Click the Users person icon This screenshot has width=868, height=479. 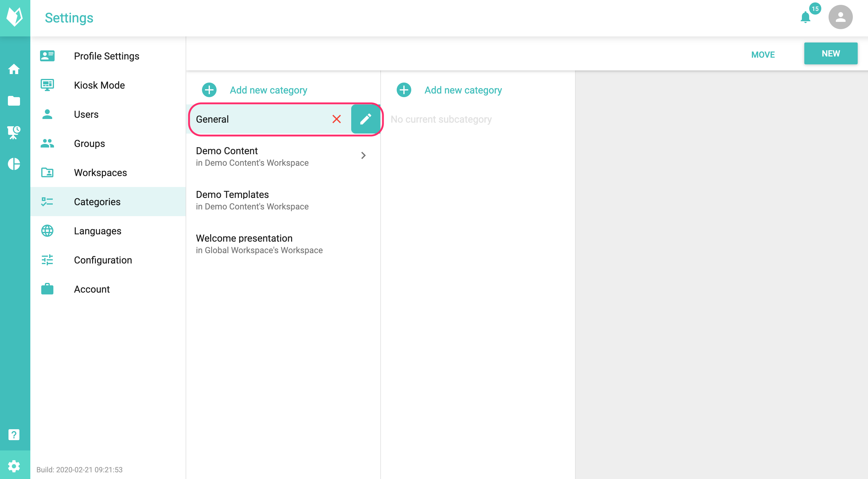click(47, 114)
